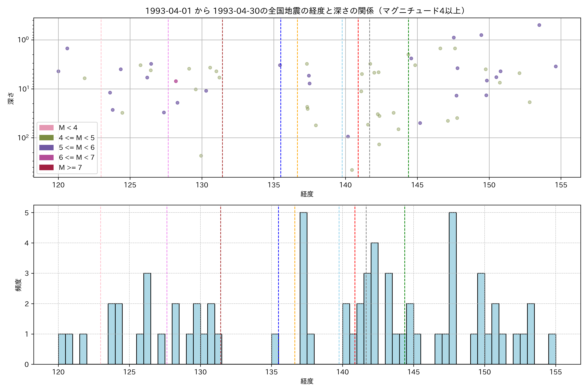Click the magenta 6 <= M < 7 legend swatch
Viewport: 588px width, 392px height.
pyautogui.click(x=46, y=157)
